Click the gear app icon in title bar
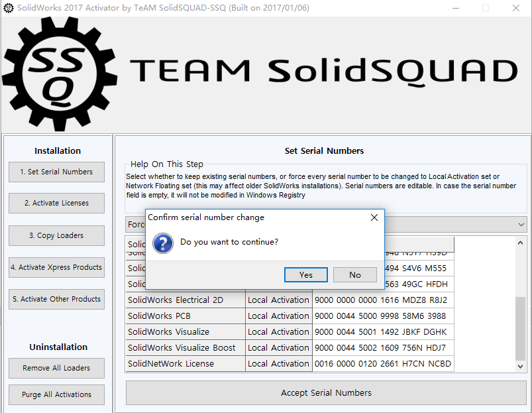This screenshot has width=532, height=413. coord(8,8)
